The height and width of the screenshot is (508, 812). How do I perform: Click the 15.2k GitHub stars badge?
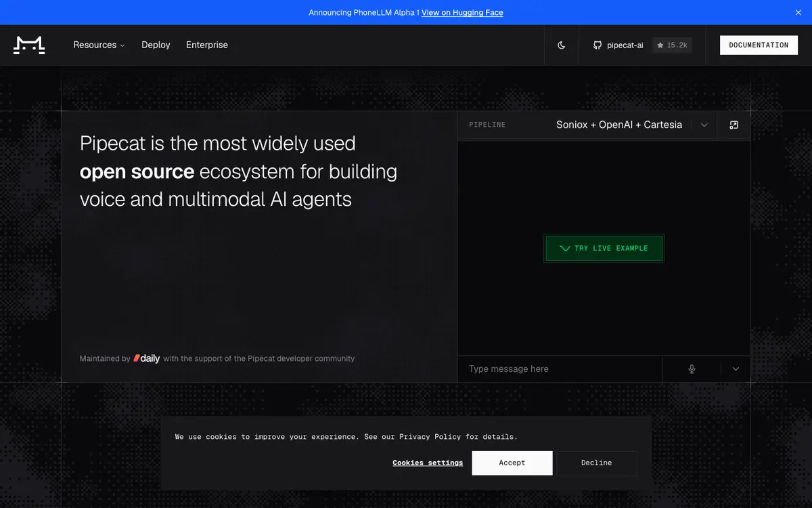click(x=672, y=45)
